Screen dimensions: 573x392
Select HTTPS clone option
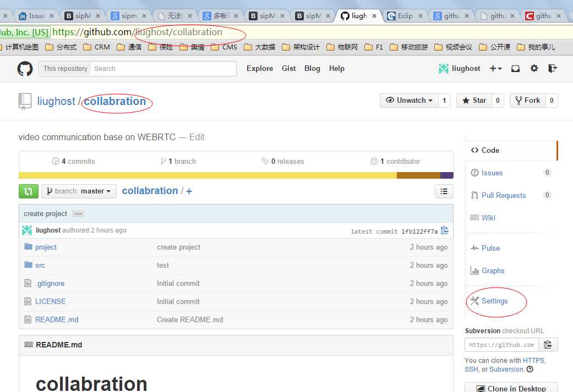point(533,361)
